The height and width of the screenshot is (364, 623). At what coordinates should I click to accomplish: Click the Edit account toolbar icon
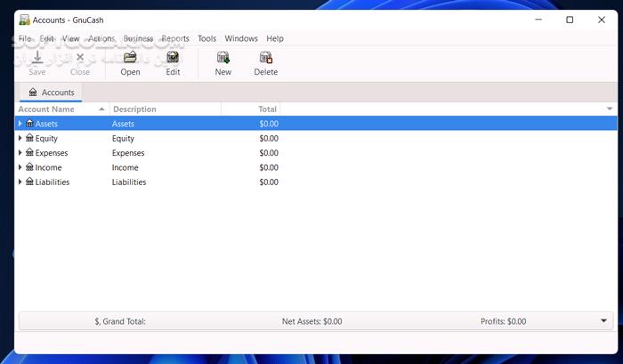(x=173, y=58)
